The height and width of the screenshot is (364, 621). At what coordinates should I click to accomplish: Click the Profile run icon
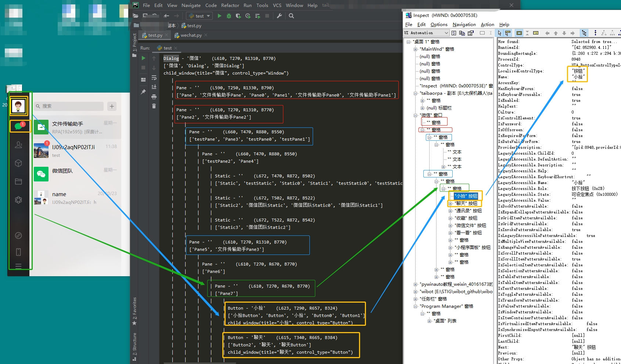point(248,16)
